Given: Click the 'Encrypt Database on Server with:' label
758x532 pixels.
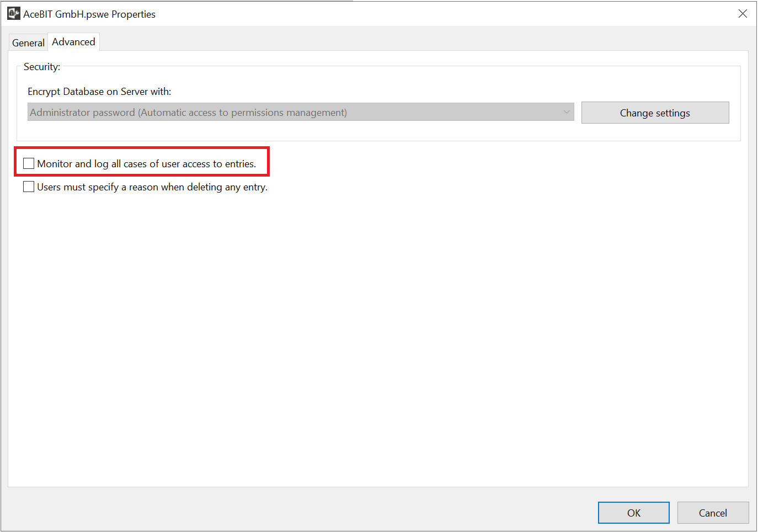Looking at the screenshot, I should click(x=99, y=92).
